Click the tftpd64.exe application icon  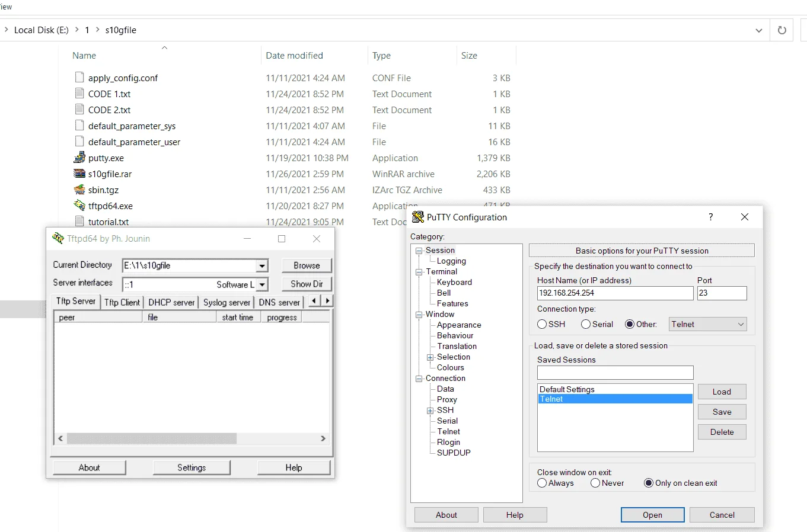(x=79, y=205)
